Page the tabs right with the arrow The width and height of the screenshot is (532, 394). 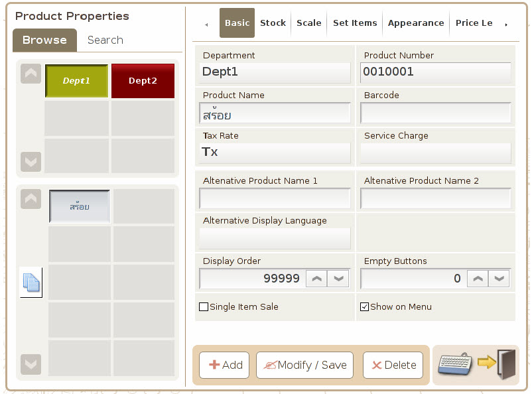coord(506,25)
